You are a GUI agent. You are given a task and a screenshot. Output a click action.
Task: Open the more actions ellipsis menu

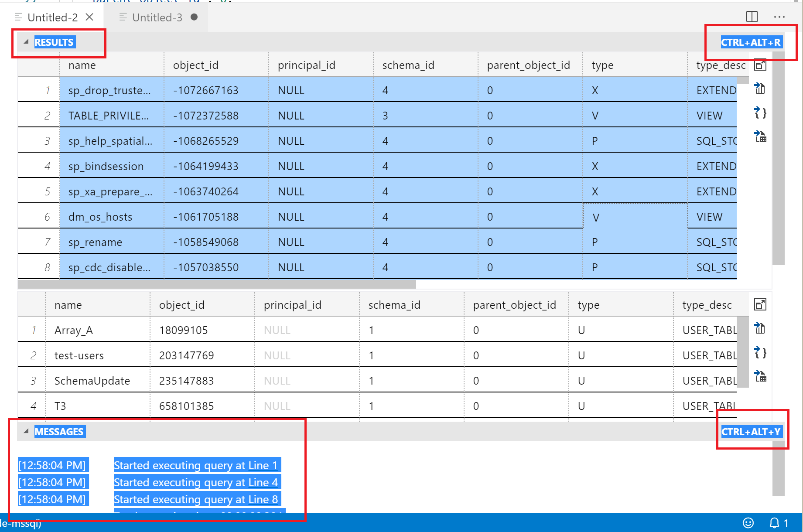pos(779,17)
